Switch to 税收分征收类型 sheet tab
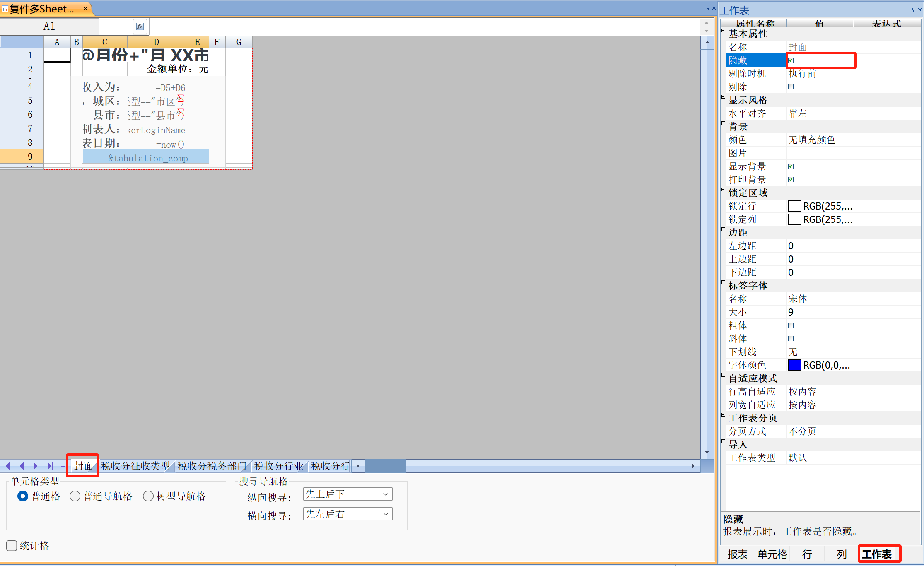Image resolution: width=924 pixels, height=566 pixels. pos(135,466)
